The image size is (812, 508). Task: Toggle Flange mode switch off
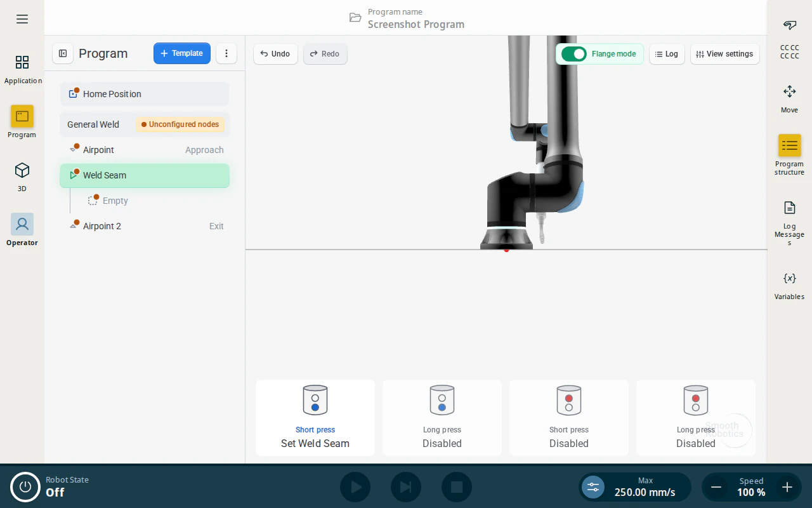[574, 54]
